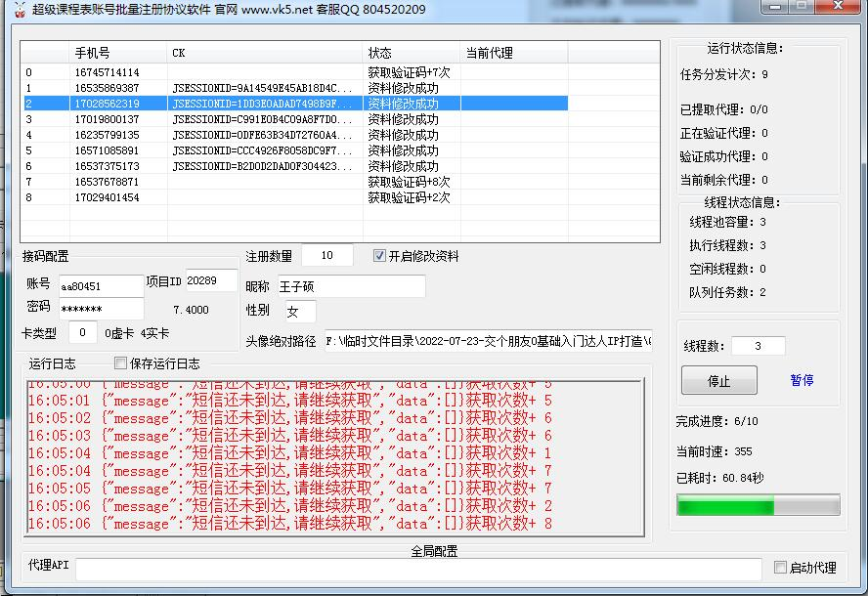Edit the 线程数 thread count value 3
This screenshot has height=596, width=868.
click(x=758, y=344)
